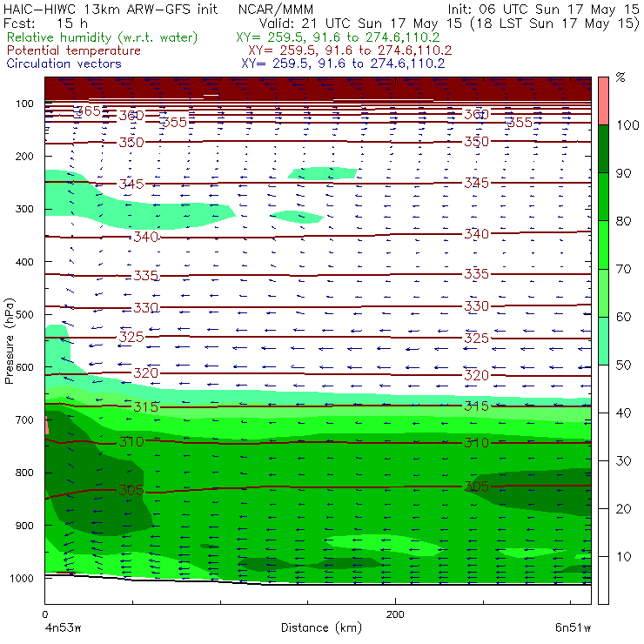Select the 60–70% light green colorbar segment
644x644 pixels.
pos(603,292)
